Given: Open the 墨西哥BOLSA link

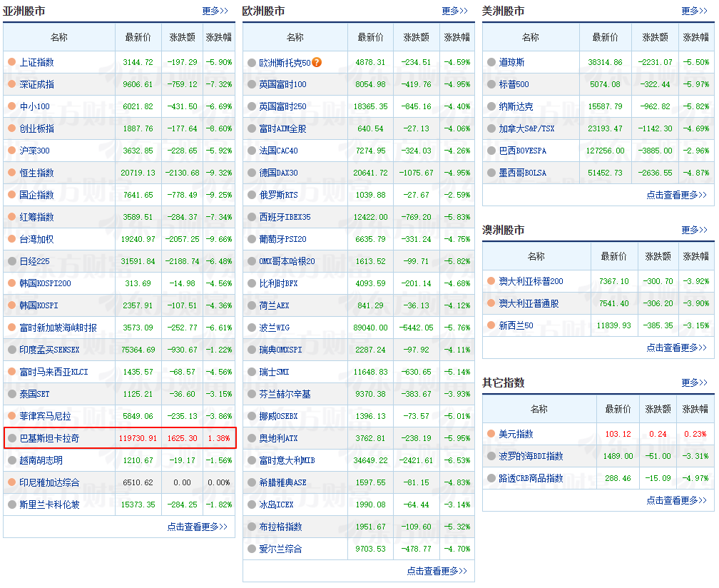Looking at the screenshot, I should pyautogui.click(x=523, y=173).
